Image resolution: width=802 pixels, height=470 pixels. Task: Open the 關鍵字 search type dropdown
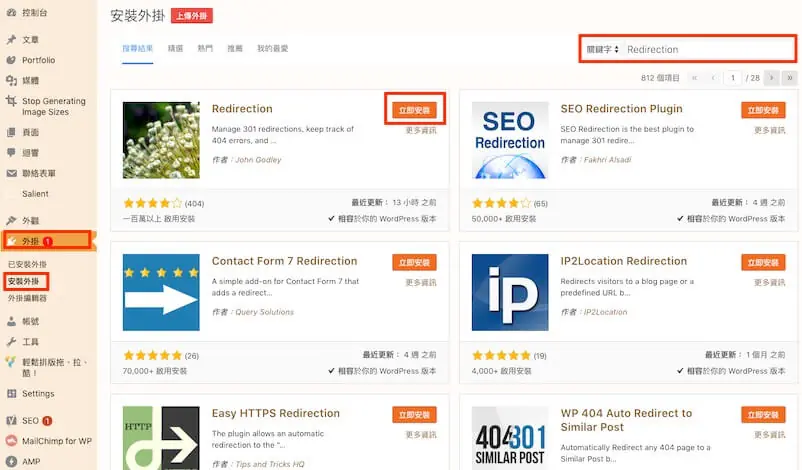[603, 50]
